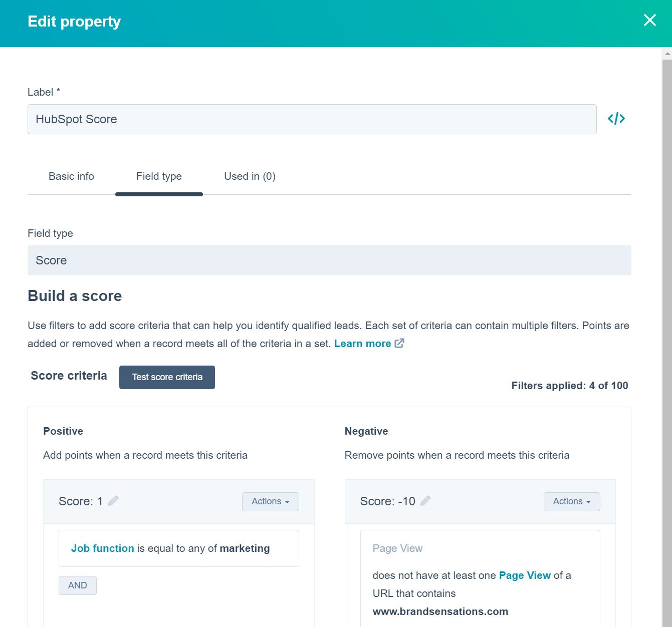
Task: Click the Page View filter link
Action: tap(524, 575)
